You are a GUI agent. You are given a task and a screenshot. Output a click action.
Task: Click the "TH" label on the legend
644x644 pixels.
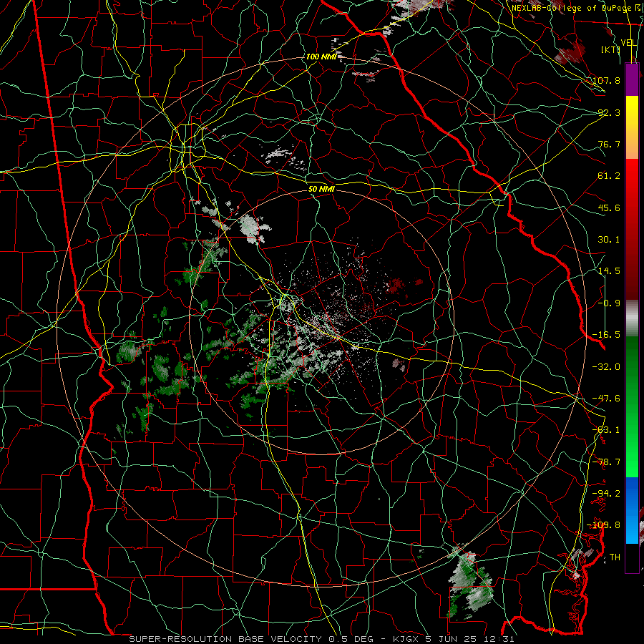pyautogui.click(x=615, y=557)
